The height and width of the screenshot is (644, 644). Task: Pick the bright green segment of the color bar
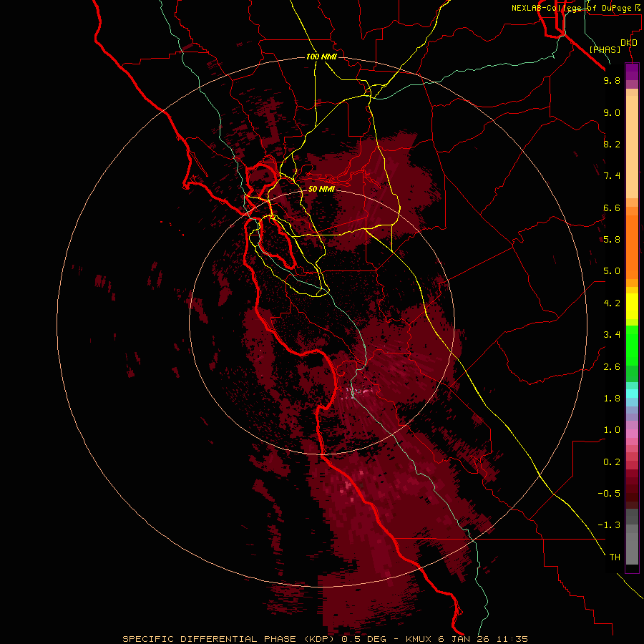tap(632, 345)
